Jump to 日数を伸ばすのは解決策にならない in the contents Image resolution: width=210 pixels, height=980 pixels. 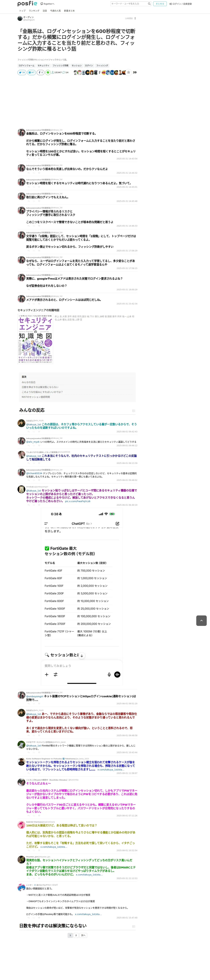pyautogui.click(x=40, y=387)
